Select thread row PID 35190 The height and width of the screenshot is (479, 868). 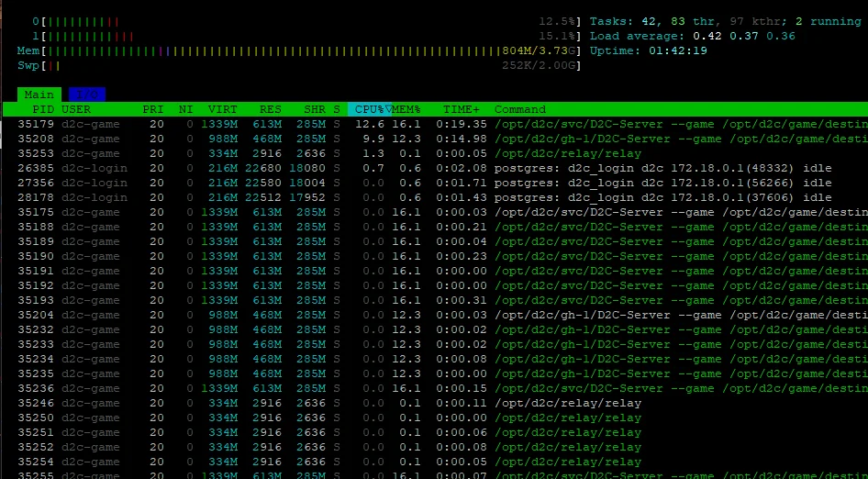pos(434,256)
